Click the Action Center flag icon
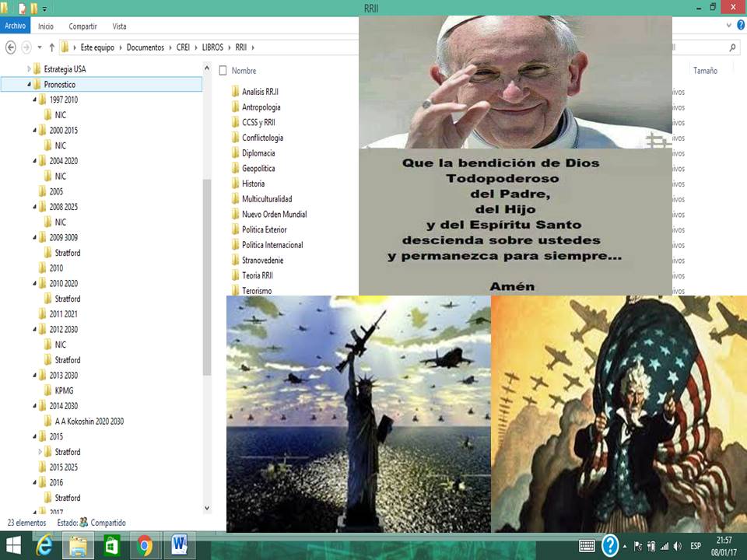 click(x=638, y=546)
